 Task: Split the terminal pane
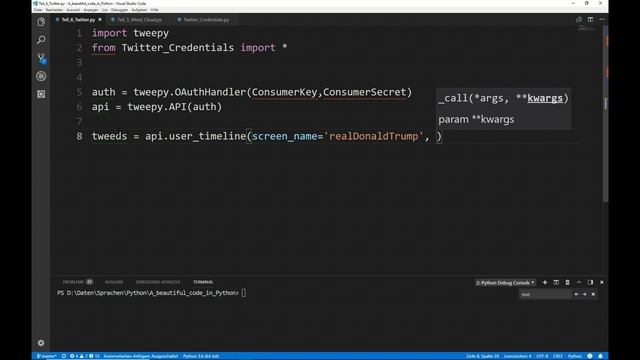click(556, 282)
